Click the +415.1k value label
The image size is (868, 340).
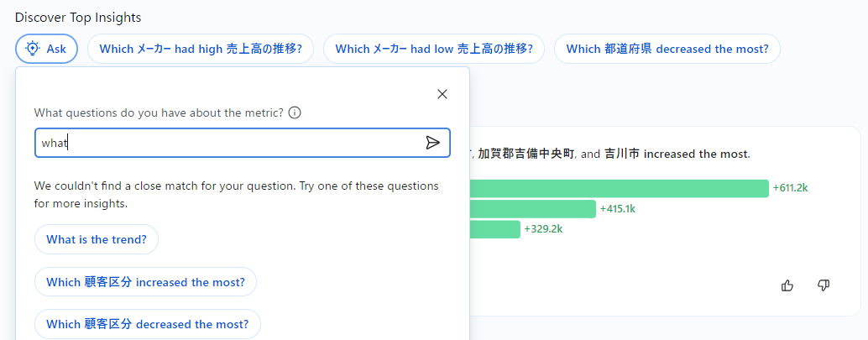pos(617,208)
